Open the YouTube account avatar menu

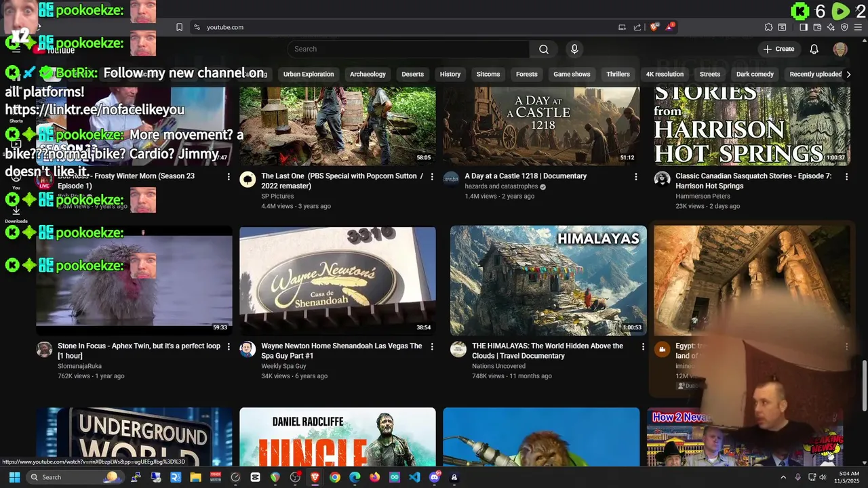(840, 49)
